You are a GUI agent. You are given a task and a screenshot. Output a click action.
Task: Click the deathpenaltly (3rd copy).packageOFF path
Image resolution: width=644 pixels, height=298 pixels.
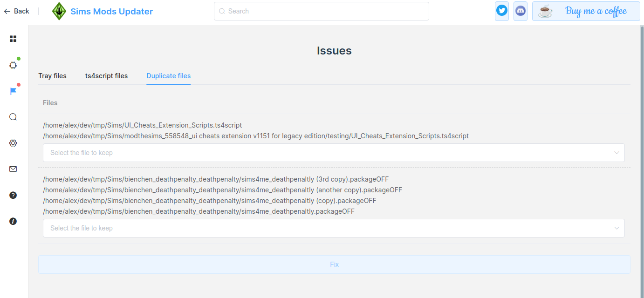click(x=216, y=179)
